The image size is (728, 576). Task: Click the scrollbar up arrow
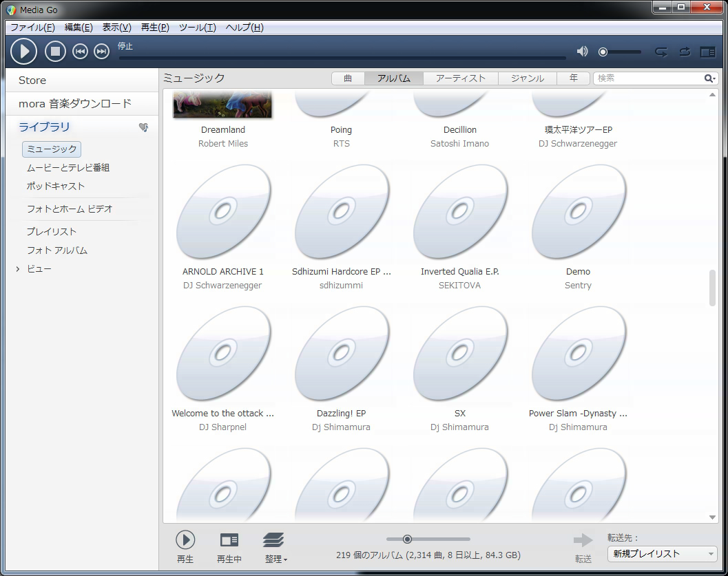[712, 94]
